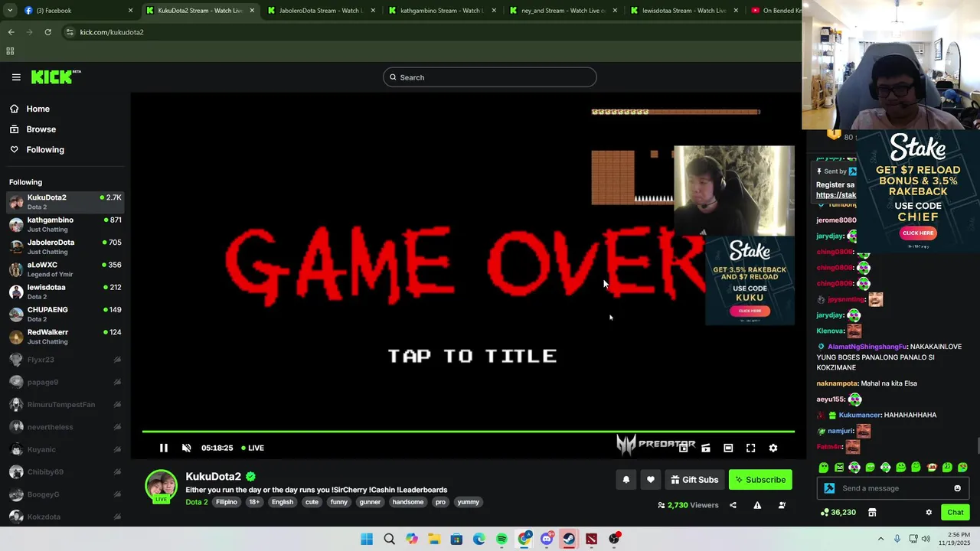Click the Dota 2 category link

coord(196,502)
